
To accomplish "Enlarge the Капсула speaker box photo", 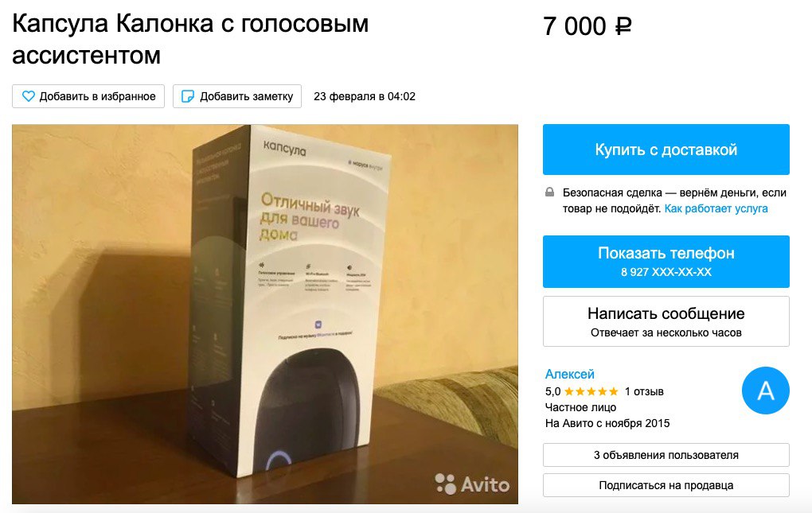I will point(265,314).
